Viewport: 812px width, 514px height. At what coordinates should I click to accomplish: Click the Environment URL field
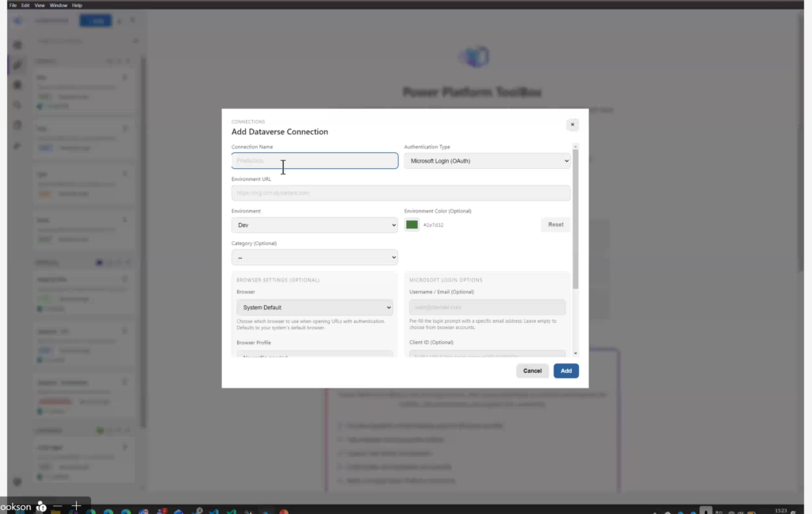coord(400,193)
